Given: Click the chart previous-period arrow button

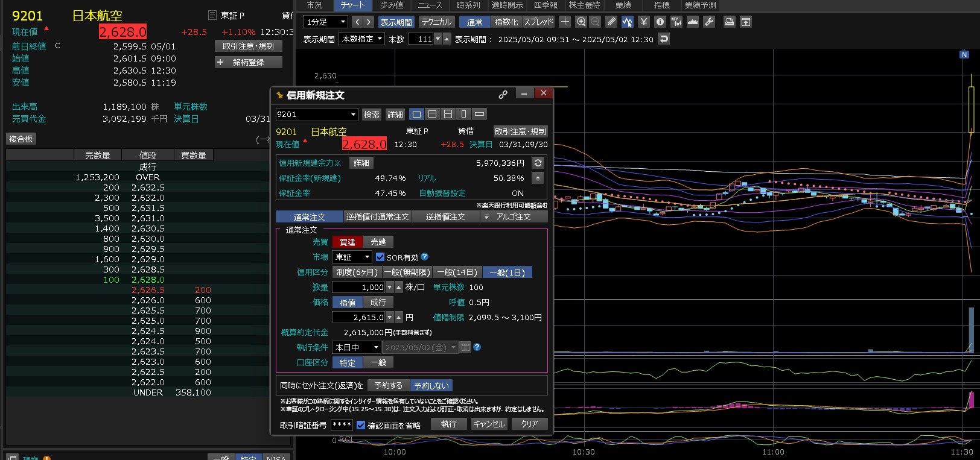Looking at the screenshot, I should click(357, 22).
